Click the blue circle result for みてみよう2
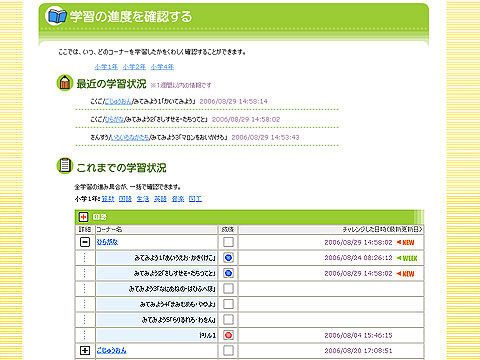The height and width of the screenshot is (360, 480). click(x=228, y=273)
